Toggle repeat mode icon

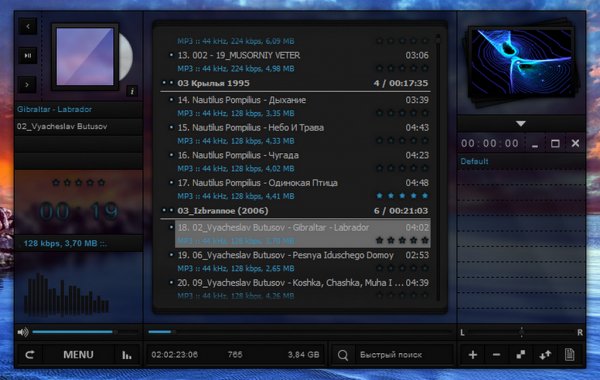tap(30, 355)
